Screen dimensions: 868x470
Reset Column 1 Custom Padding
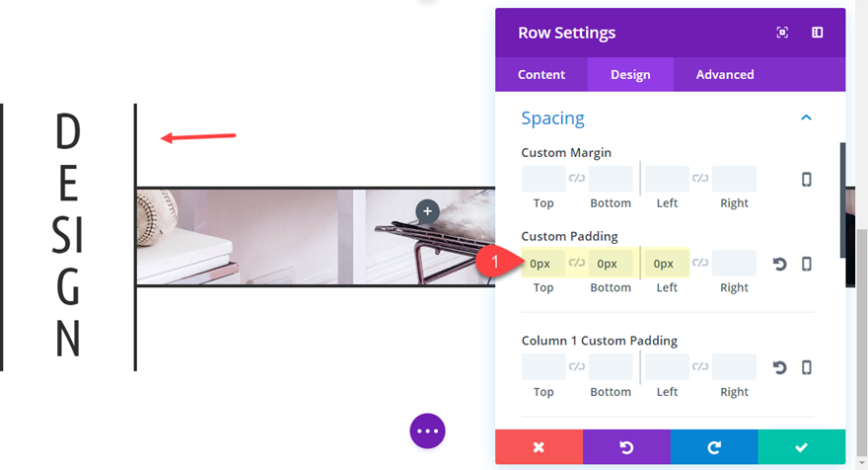[x=779, y=367]
